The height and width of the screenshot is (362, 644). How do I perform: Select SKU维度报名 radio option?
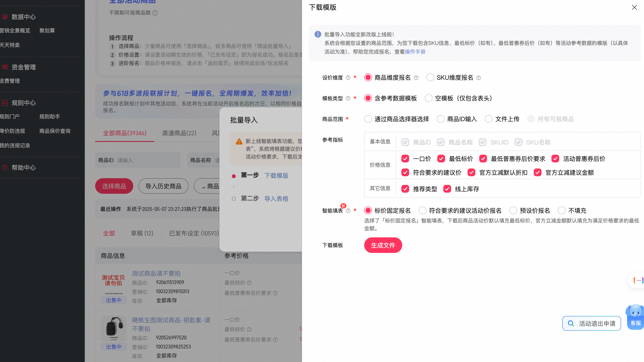click(430, 78)
